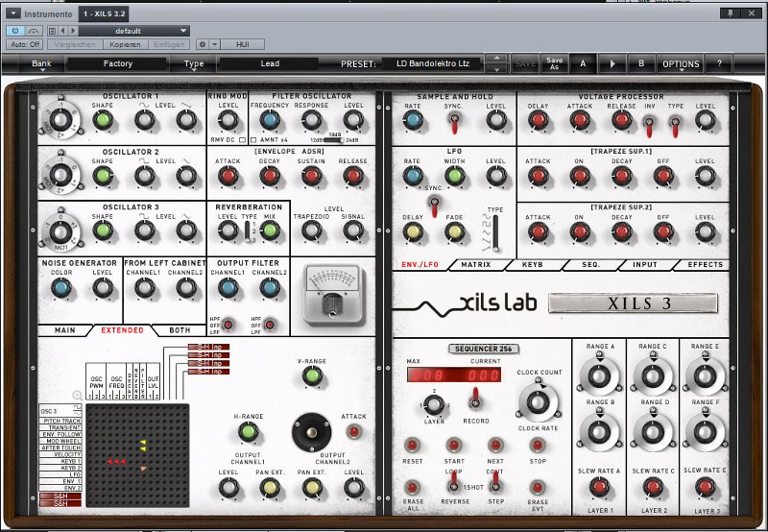Click the sequencer red START button
This screenshot has width=768, height=532.
pos(454,445)
